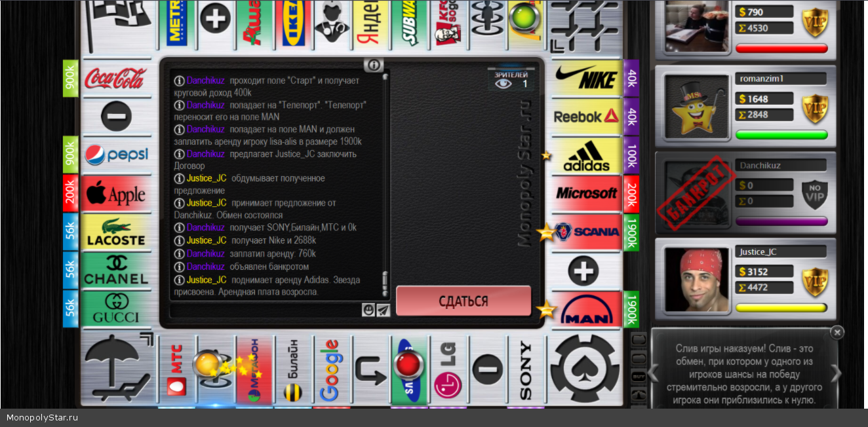This screenshot has height=427, width=868.
Task: Select the Pepsi property cell
Action: pos(116,155)
